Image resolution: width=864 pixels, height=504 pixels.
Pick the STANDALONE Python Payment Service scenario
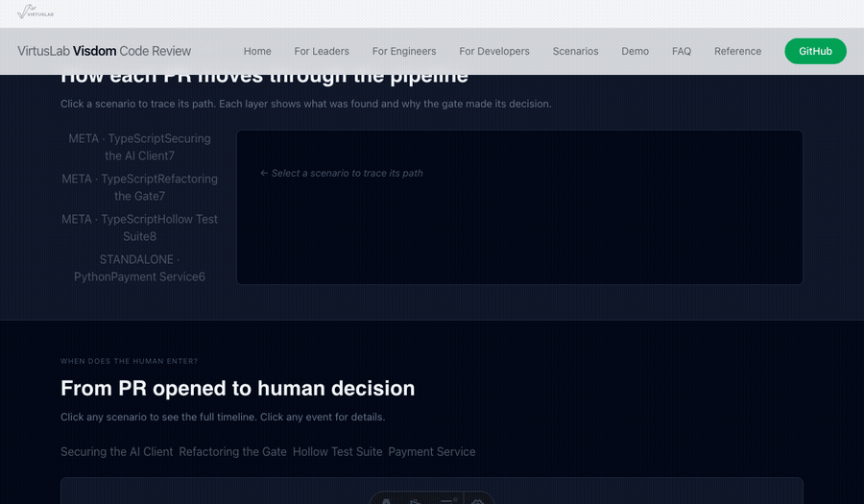[x=140, y=268]
